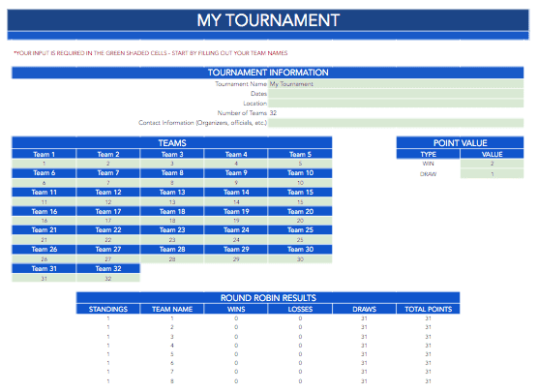This screenshot has width=538, height=392.
Task: Select the name cell under Team 14
Action: pyautogui.click(x=236, y=202)
